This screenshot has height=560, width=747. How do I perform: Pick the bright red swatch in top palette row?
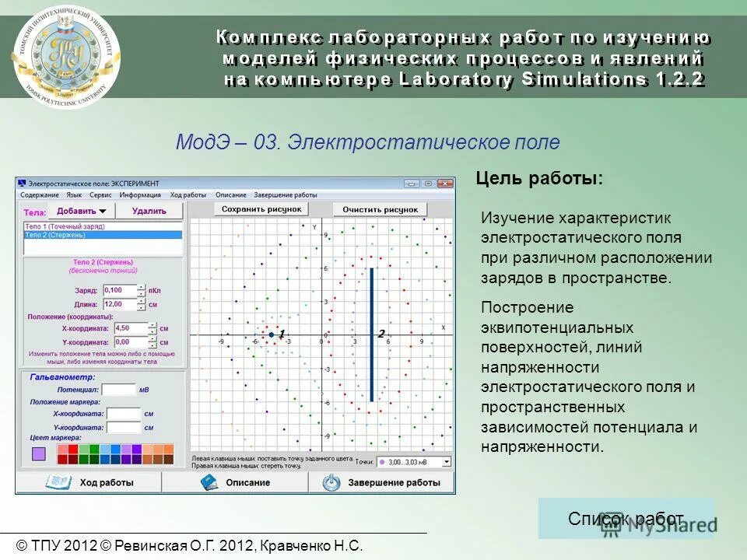tap(73, 449)
